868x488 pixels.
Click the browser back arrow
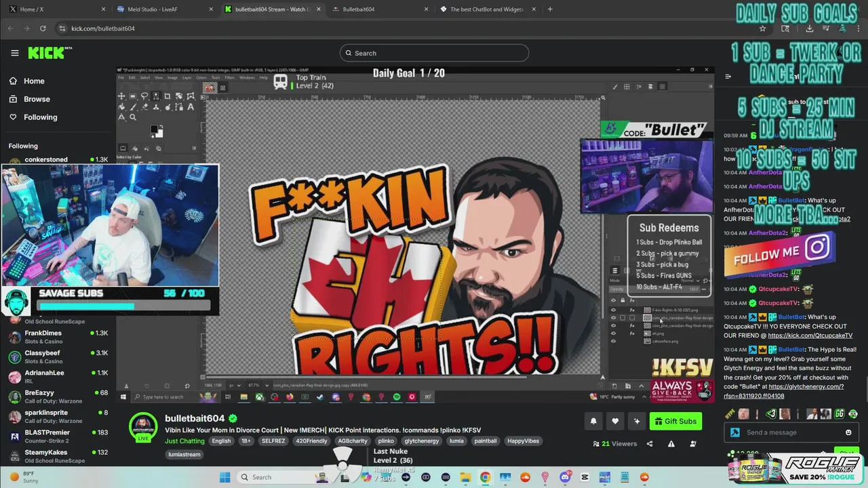click(10, 28)
